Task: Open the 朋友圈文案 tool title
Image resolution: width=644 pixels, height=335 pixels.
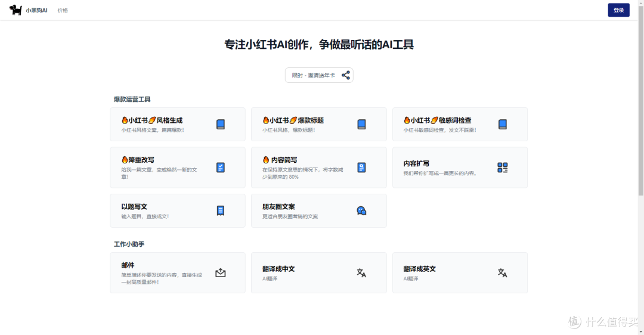Action: tap(278, 206)
